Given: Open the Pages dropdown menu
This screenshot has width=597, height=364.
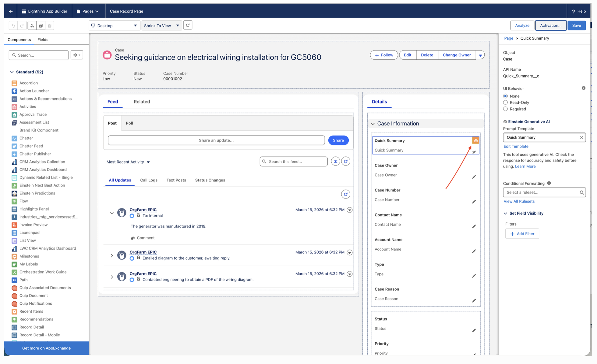Looking at the screenshot, I should click(x=88, y=11).
